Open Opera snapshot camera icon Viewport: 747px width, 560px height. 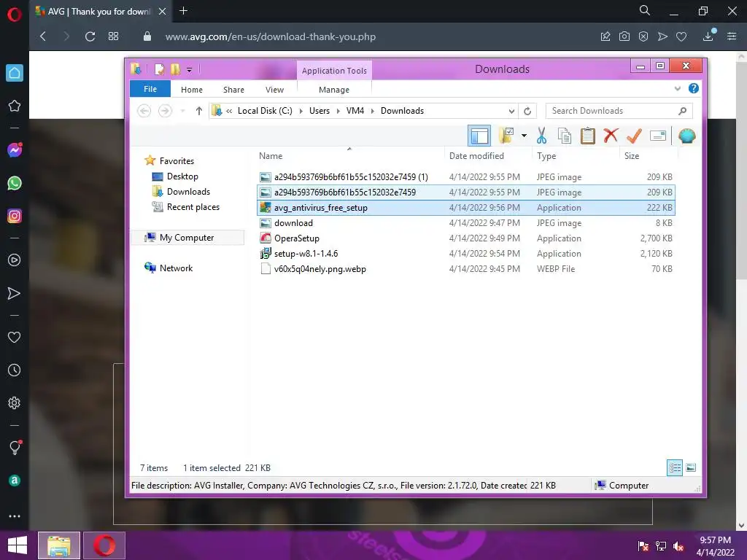(624, 36)
